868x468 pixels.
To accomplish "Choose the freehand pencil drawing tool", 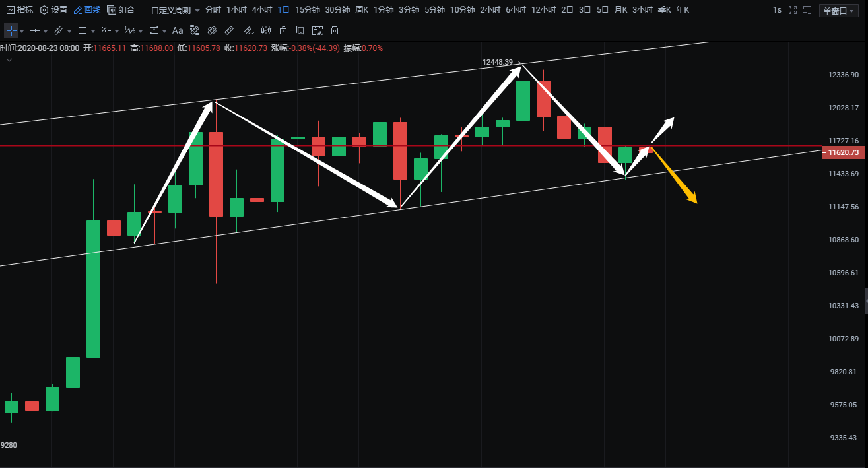I will click(248, 31).
